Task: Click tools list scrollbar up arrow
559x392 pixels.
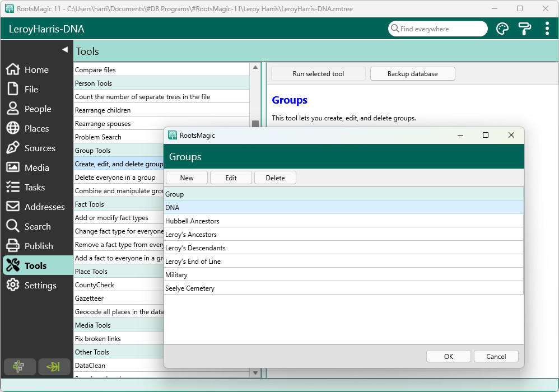Action: (255, 67)
